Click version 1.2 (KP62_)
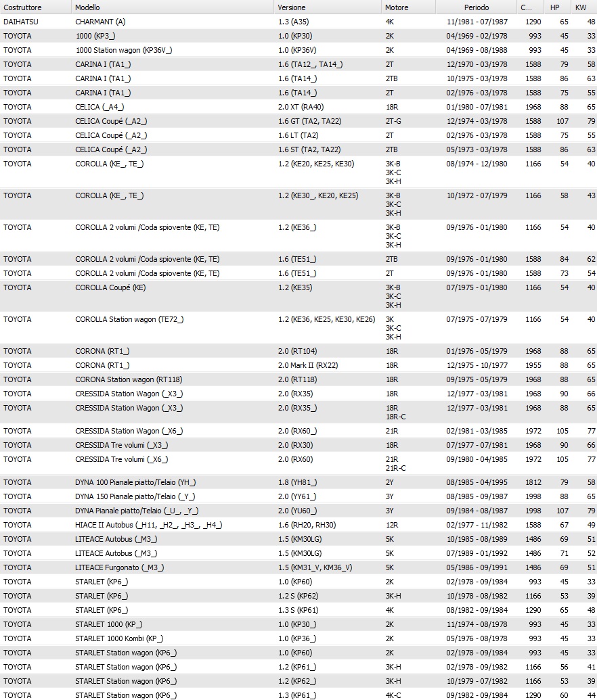 296,681
